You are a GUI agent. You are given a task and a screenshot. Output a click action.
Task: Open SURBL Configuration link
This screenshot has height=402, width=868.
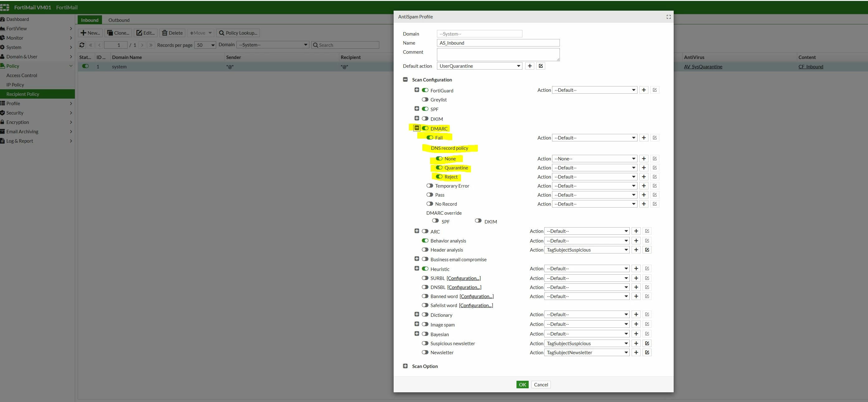click(464, 278)
